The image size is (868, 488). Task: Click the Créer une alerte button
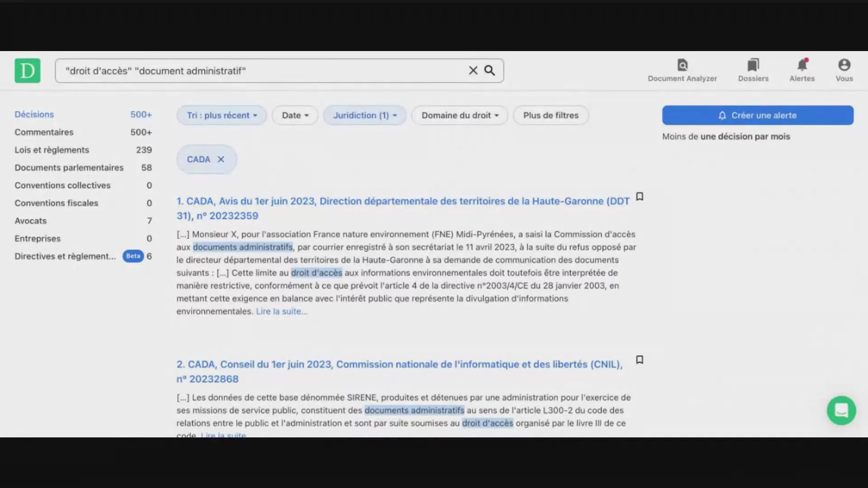[758, 115]
